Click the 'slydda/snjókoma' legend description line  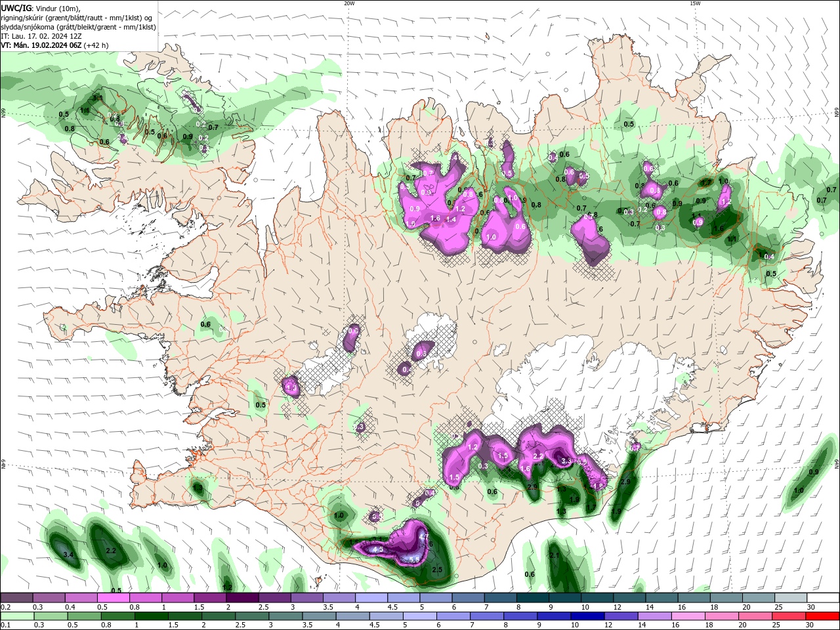point(78,27)
